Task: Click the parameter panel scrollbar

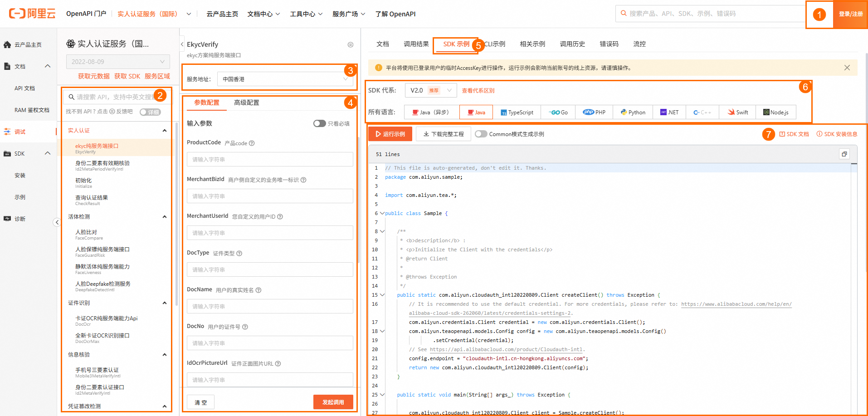Action: pos(358,200)
